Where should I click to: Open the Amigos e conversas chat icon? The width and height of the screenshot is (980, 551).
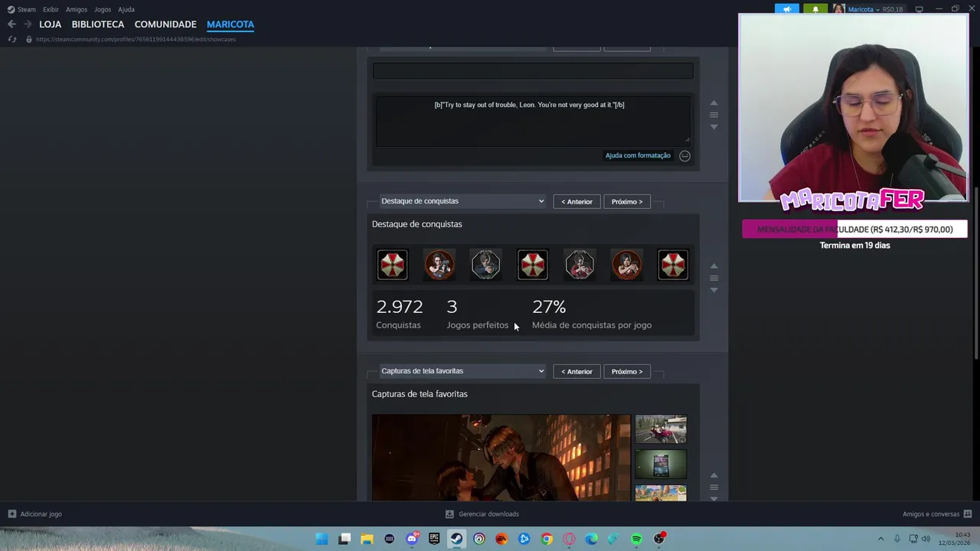point(968,514)
